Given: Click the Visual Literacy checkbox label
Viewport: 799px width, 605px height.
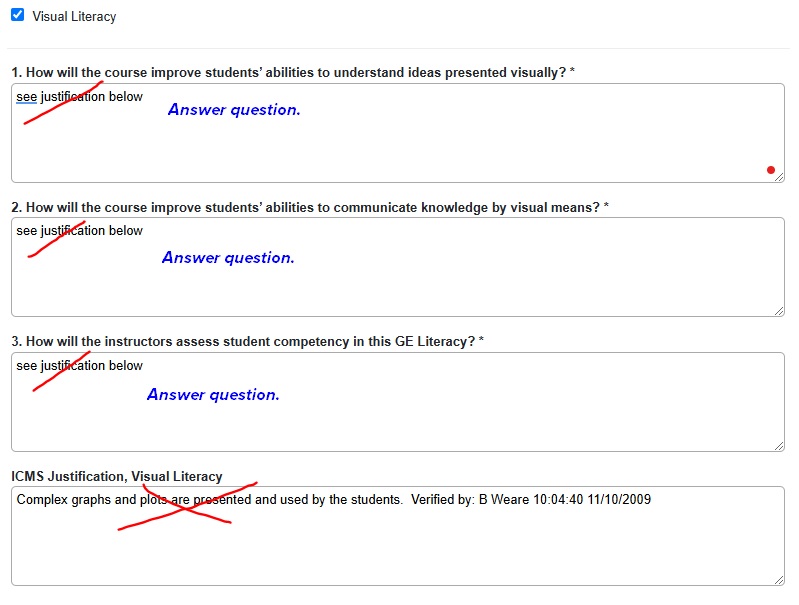Looking at the screenshot, I should click(74, 17).
